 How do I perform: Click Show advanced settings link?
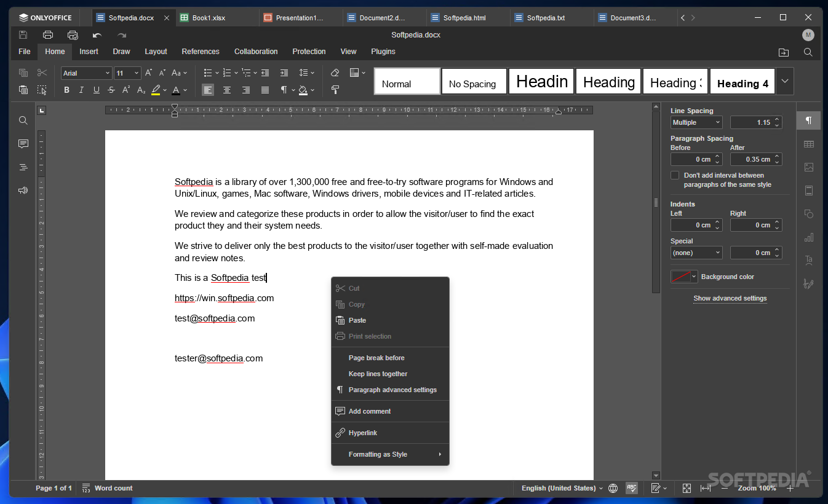click(730, 298)
